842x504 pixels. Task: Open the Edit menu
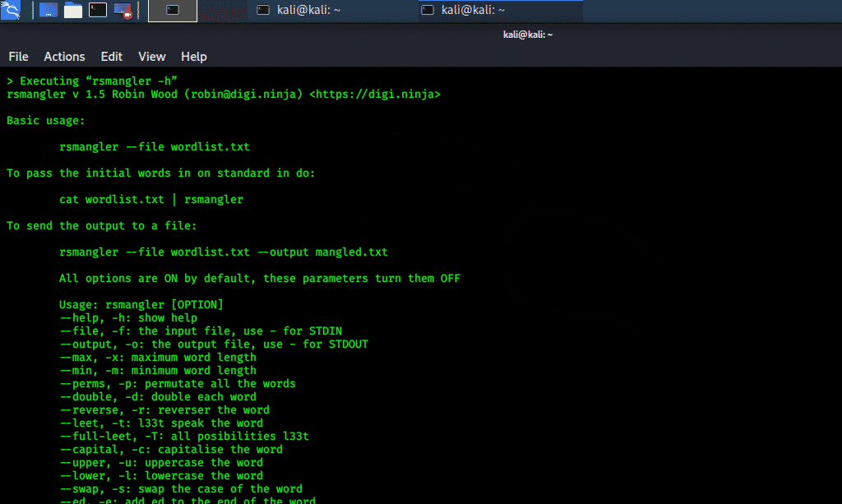pos(112,57)
